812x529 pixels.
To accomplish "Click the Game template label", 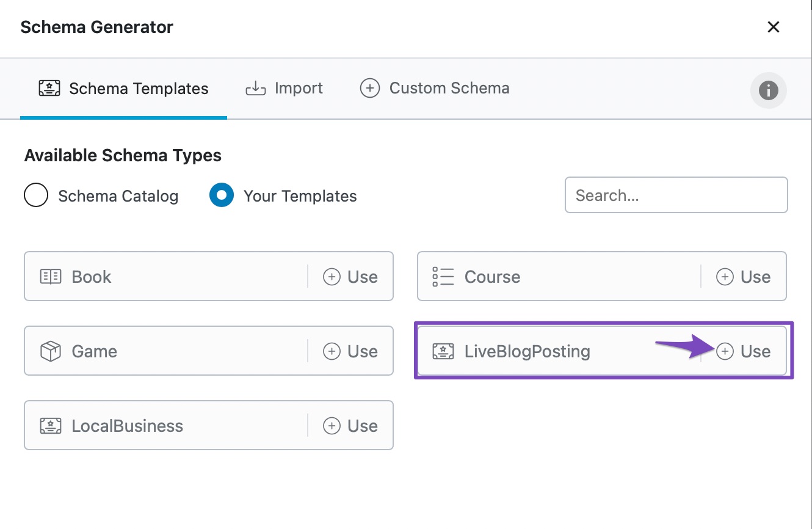I will coord(95,351).
